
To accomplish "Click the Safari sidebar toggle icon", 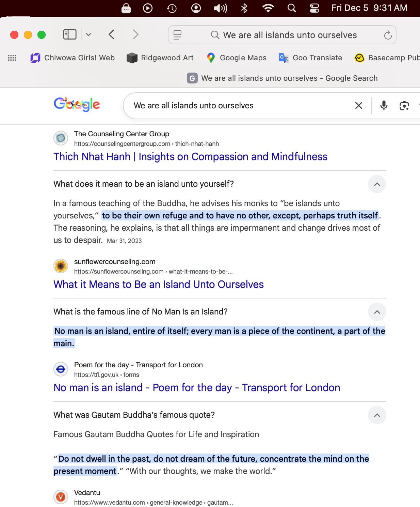I will click(x=70, y=34).
